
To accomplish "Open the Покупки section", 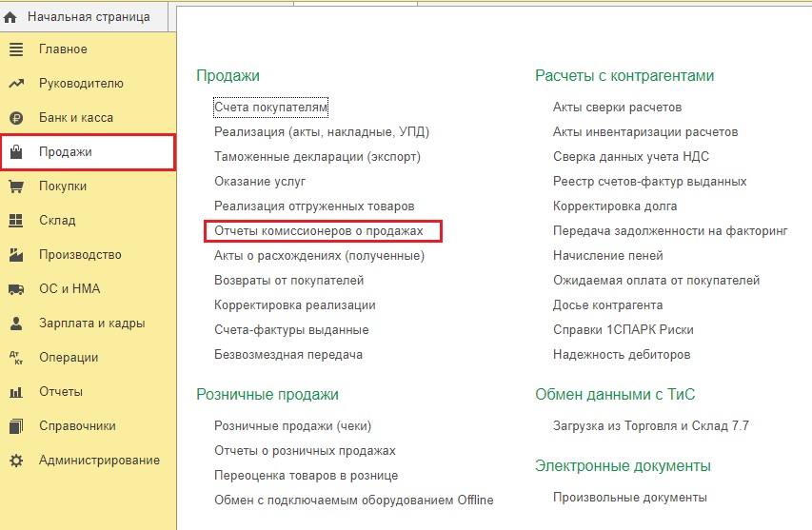I will 88,186.
